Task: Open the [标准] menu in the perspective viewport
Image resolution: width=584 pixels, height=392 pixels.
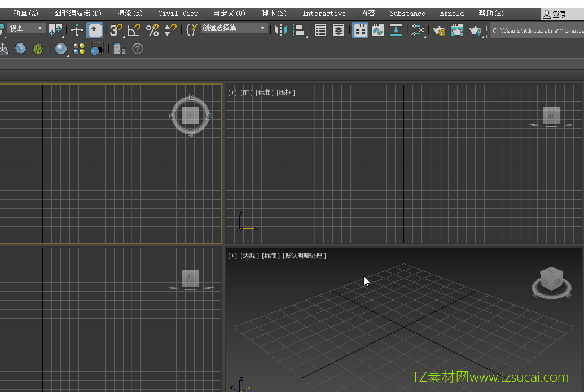Action: tap(271, 256)
